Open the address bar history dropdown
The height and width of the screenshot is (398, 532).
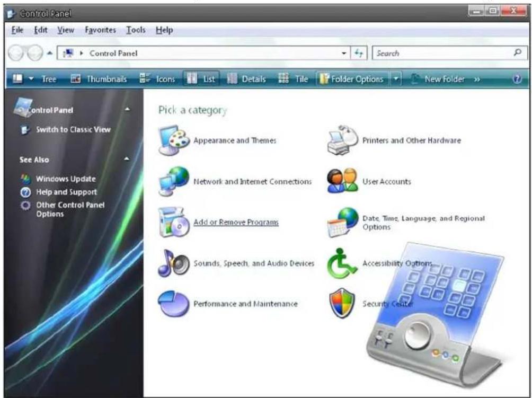click(x=344, y=54)
